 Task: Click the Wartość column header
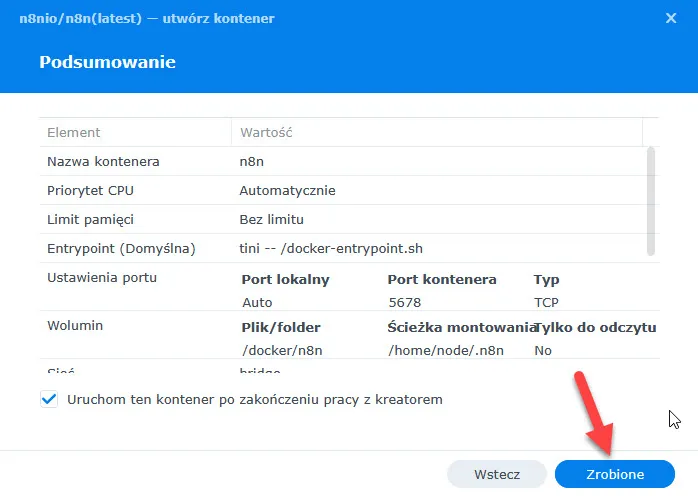click(x=265, y=132)
